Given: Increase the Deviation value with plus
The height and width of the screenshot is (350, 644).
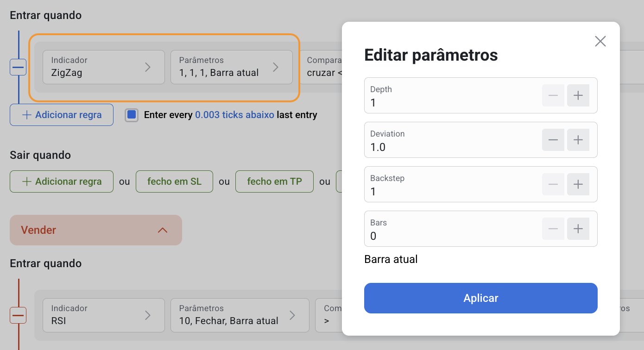Looking at the screenshot, I should click(x=578, y=140).
